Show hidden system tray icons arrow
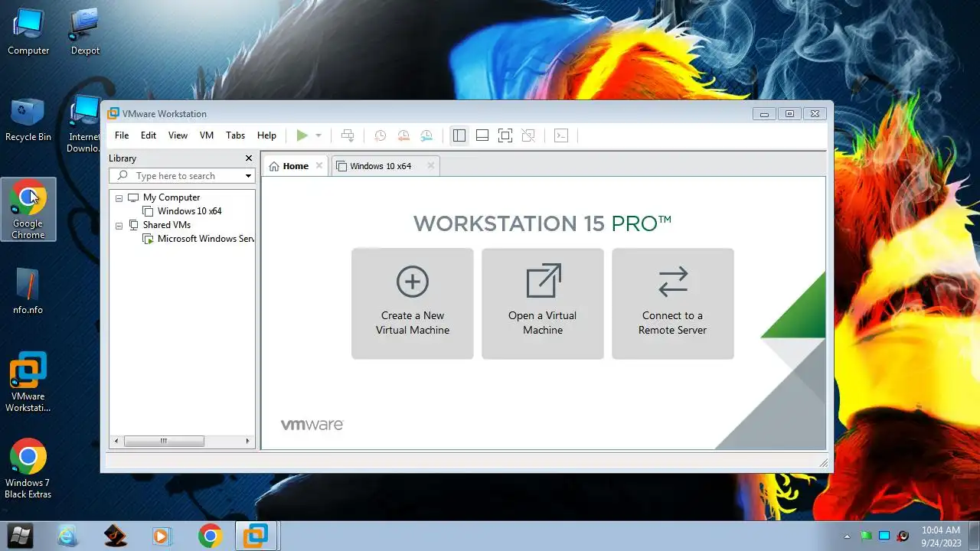 847,536
